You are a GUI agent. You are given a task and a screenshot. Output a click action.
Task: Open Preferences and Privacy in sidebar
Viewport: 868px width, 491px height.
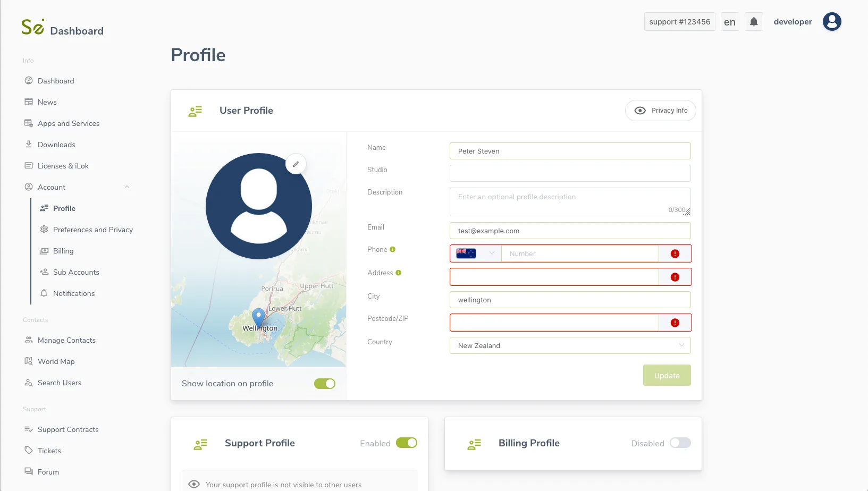point(92,230)
